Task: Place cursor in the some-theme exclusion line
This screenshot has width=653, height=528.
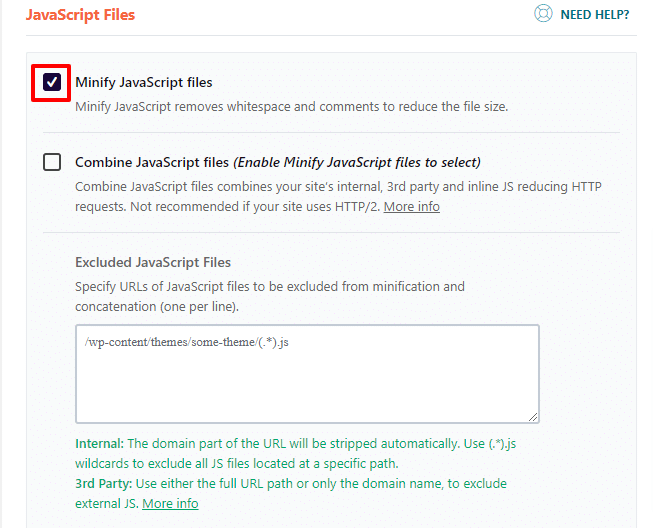Action: (x=187, y=342)
